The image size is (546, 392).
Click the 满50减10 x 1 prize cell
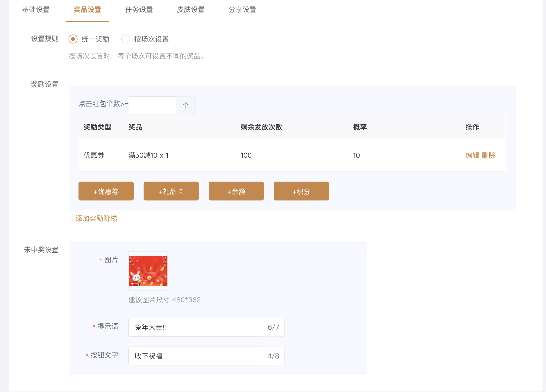point(148,155)
